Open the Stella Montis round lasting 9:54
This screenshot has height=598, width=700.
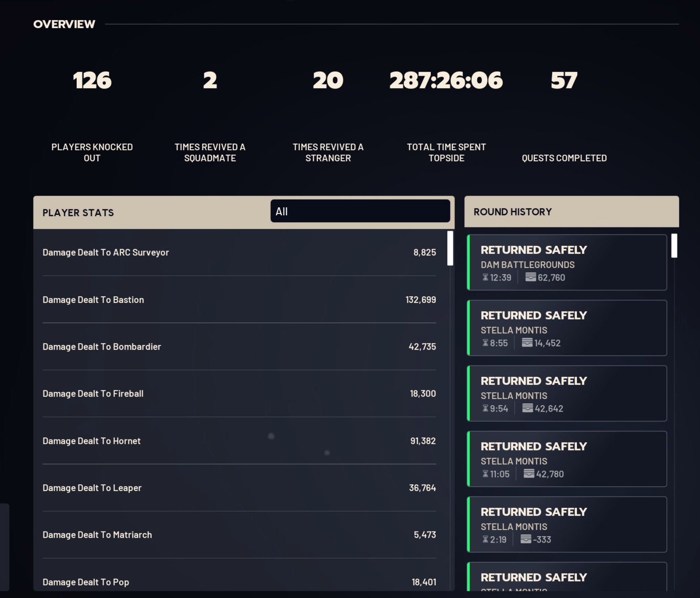click(567, 393)
